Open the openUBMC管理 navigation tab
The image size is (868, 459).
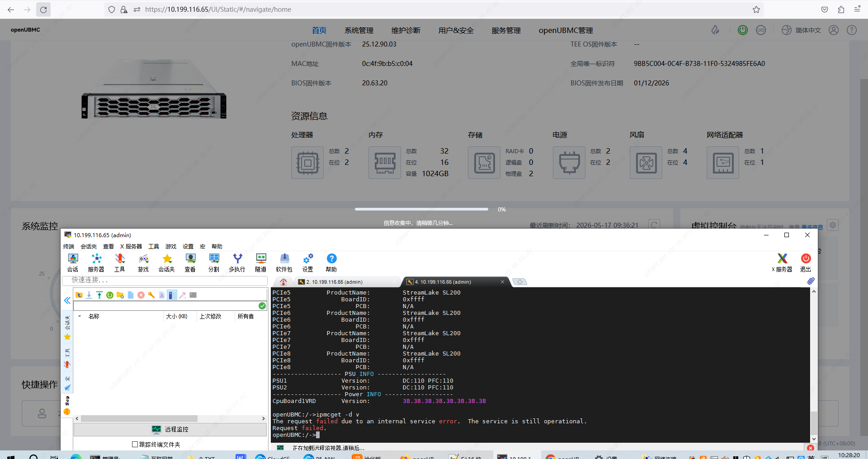pos(566,30)
